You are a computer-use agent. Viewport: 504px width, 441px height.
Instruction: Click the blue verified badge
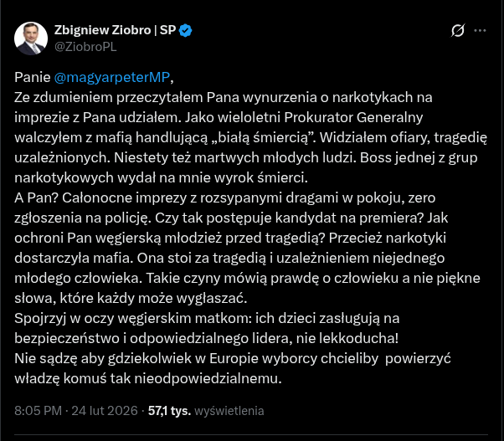point(186,31)
